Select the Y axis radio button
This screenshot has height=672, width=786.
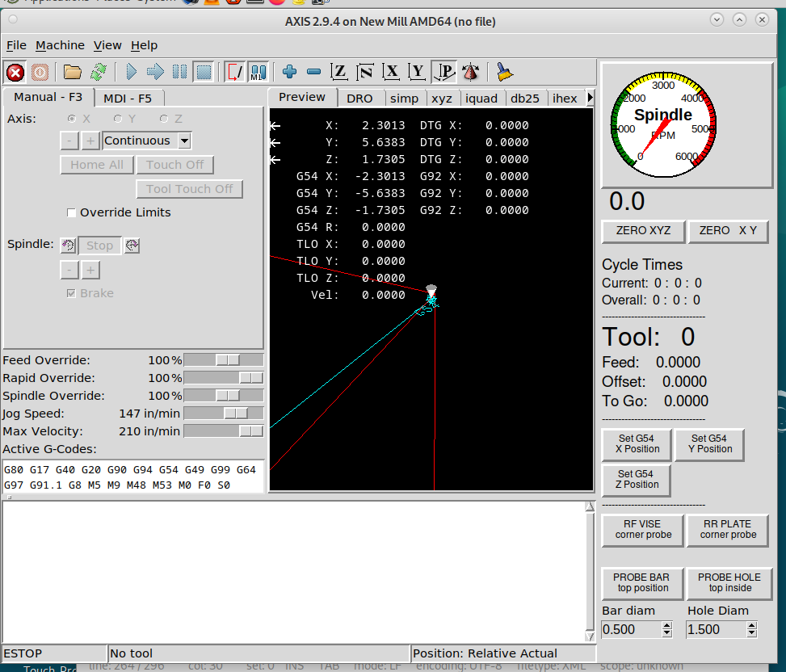pos(118,119)
